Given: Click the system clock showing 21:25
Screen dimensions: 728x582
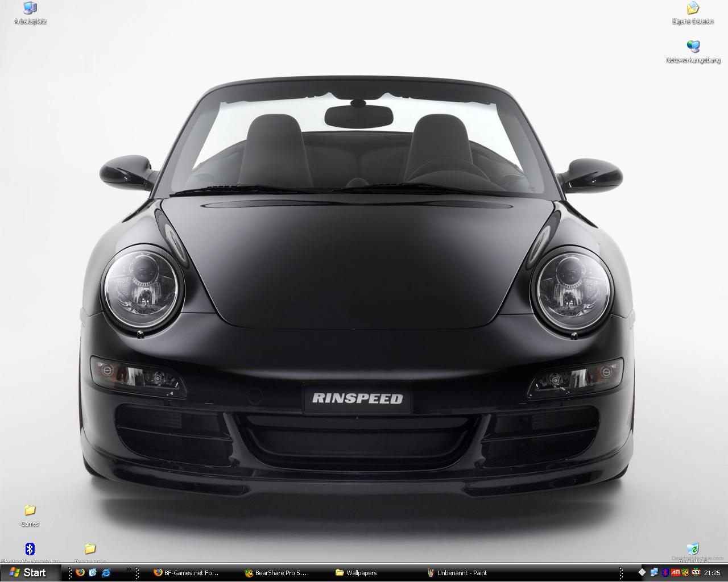Looking at the screenshot, I should point(712,573).
